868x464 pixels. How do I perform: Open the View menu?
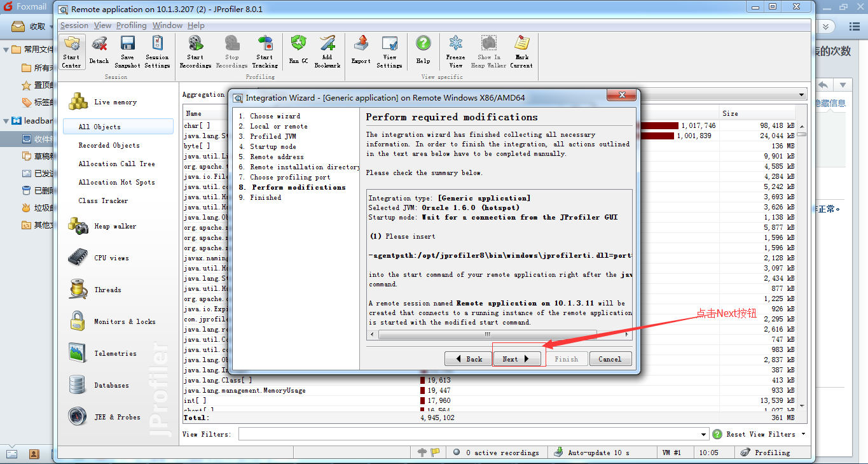coord(102,25)
